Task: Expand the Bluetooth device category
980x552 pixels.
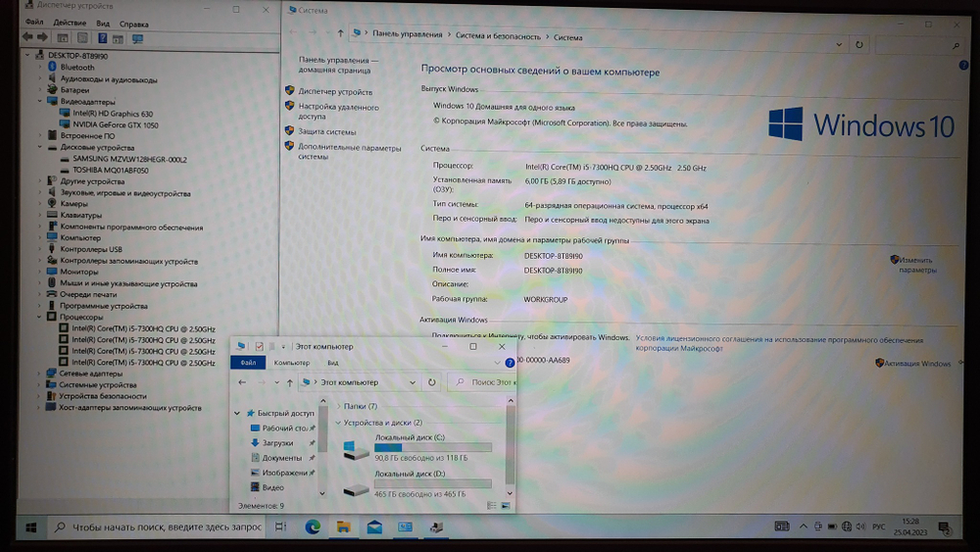Action: point(40,67)
